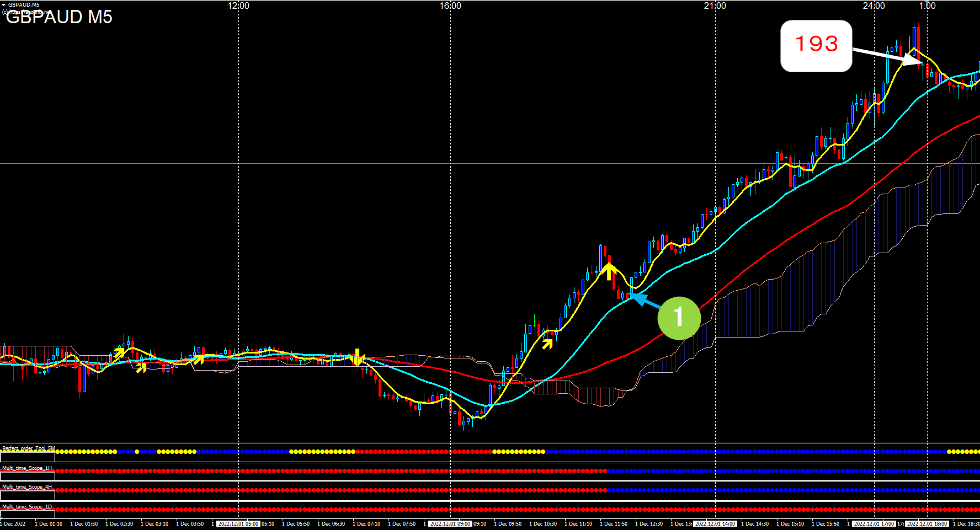Select the Multi_time_Scope_1H indicator label
Viewport: 980px width, 530px height.
(27, 468)
